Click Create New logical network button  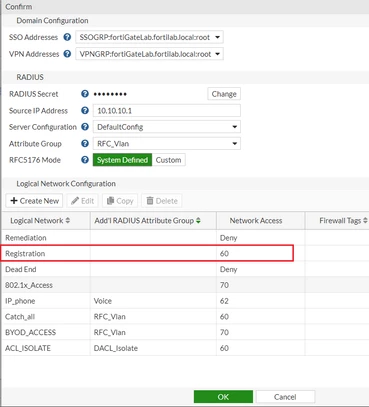[x=34, y=201]
